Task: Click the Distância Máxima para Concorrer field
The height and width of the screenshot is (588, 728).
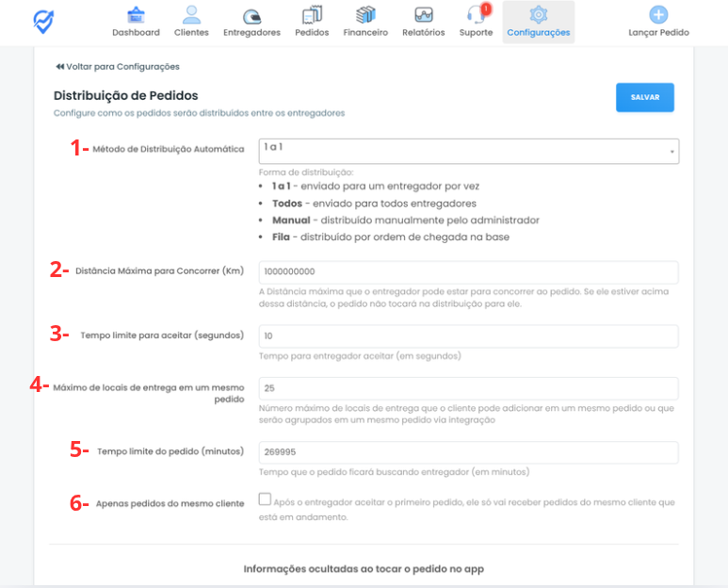Action: point(468,271)
